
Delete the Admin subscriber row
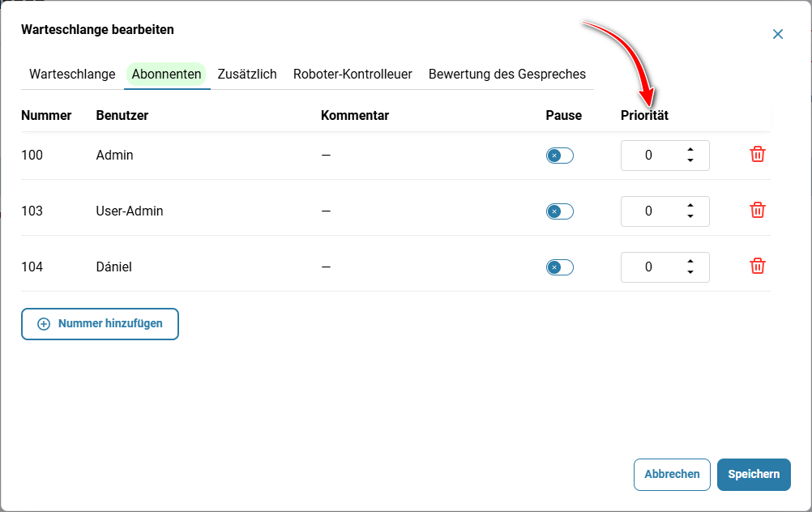coord(757,154)
